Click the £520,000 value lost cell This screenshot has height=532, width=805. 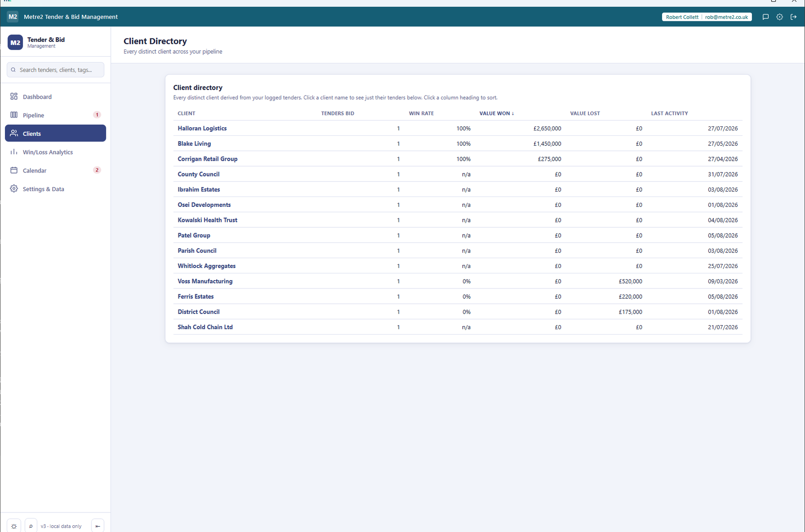(630, 281)
